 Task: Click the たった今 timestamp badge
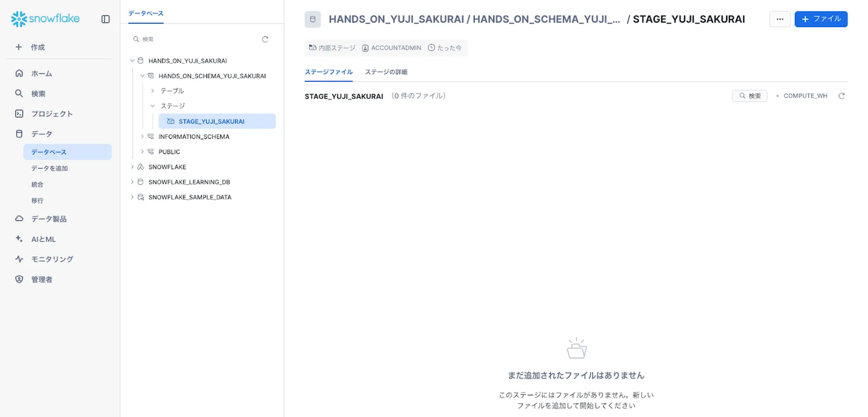(445, 48)
